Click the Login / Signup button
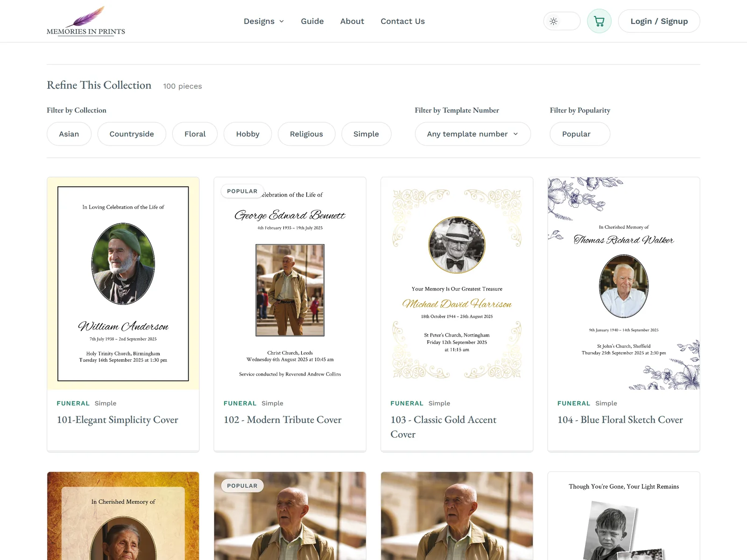The height and width of the screenshot is (560, 747). (x=659, y=21)
